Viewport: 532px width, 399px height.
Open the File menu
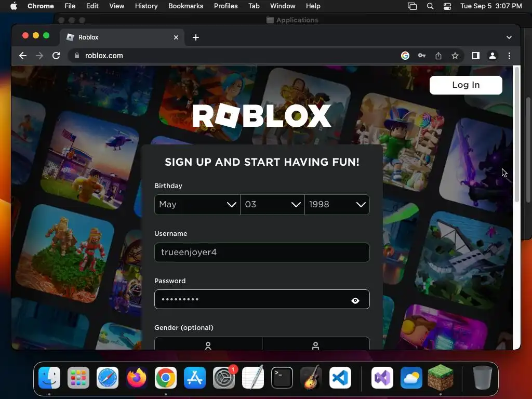pyautogui.click(x=70, y=6)
